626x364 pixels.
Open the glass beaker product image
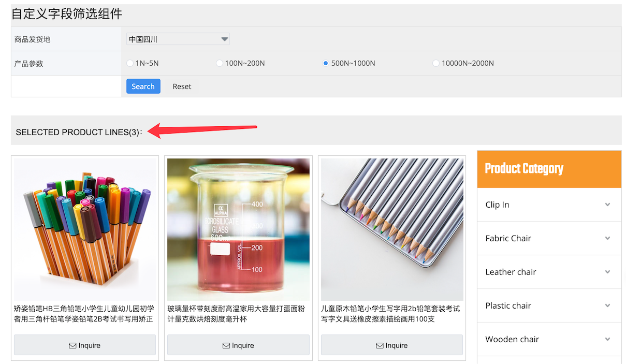(238, 229)
